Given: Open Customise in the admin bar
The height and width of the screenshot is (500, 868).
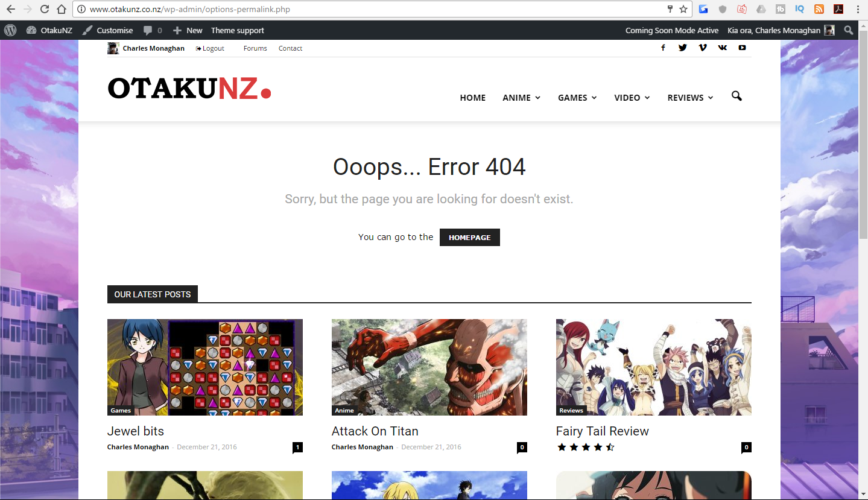Looking at the screenshot, I should 107,30.
